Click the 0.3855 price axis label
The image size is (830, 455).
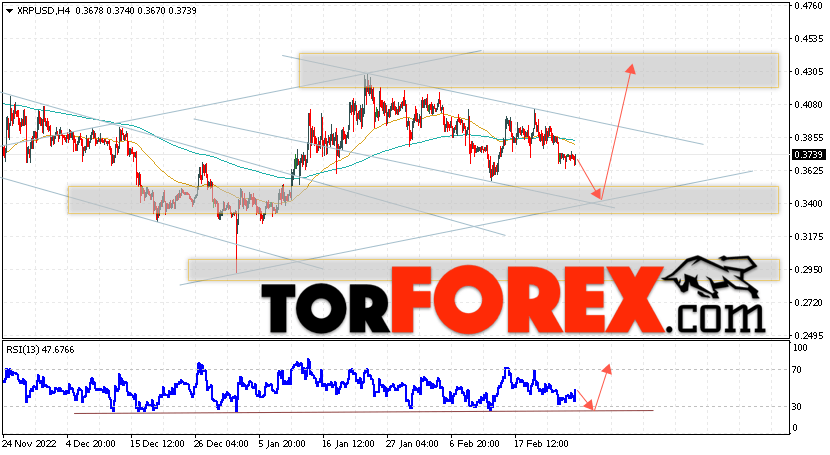coord(809,138)
